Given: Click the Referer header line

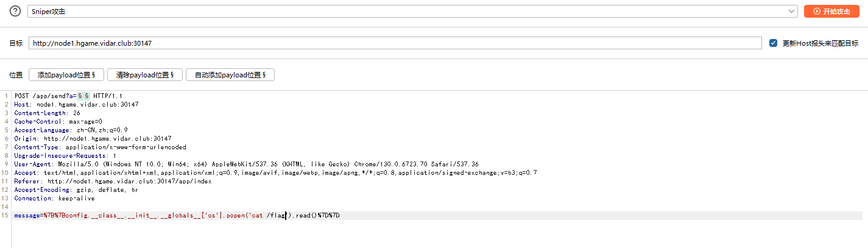Looking at the screenshot, I should (x=113, y=182).
